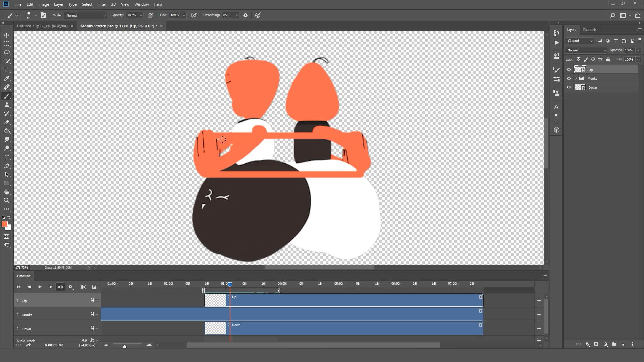Toggle visibility of Down layer
Image resolution: width=644 pixels, height=362 pixels.
pos(569,87)
